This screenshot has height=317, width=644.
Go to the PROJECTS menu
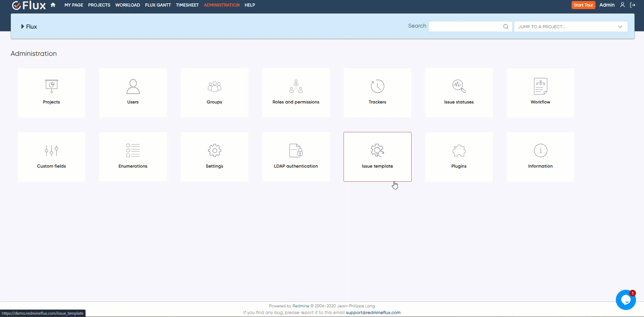coord(99,5)
